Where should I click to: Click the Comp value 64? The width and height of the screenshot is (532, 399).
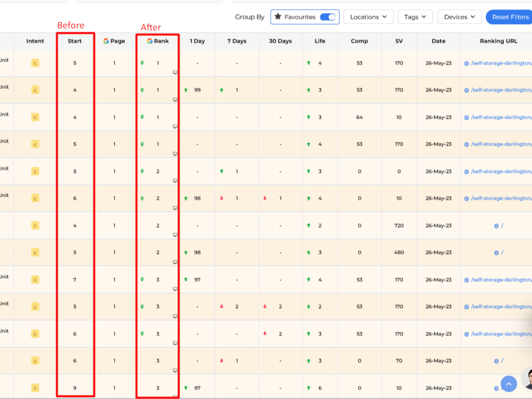tap(359, 118)
